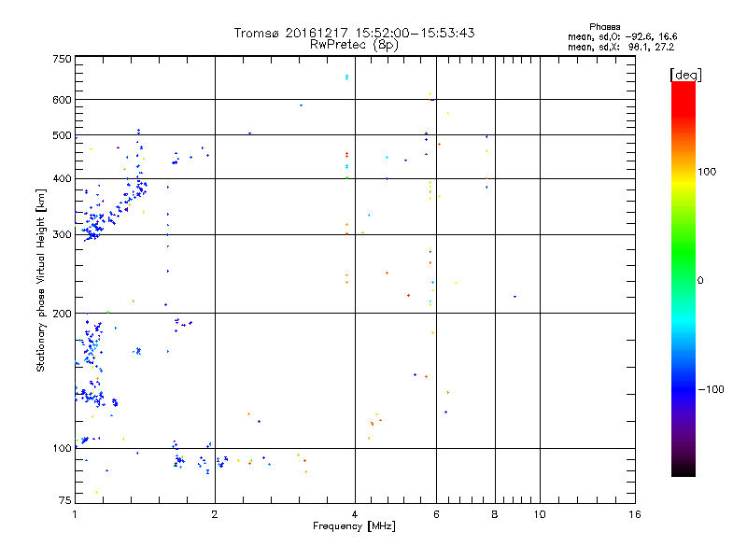Viewport: 747px width, 560px height.
Task: Click the x-axis label '1'
Action: click(75, 514)
